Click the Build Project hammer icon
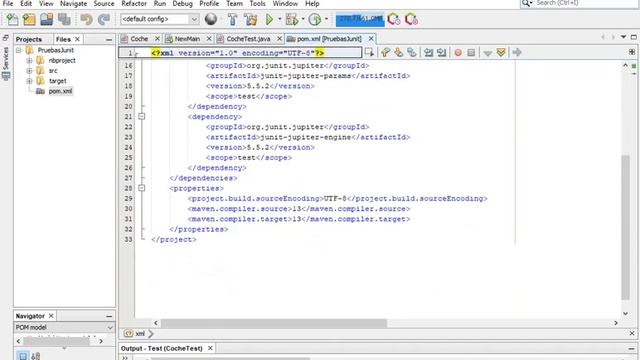640x360 pixels. [x=232, y=19]
